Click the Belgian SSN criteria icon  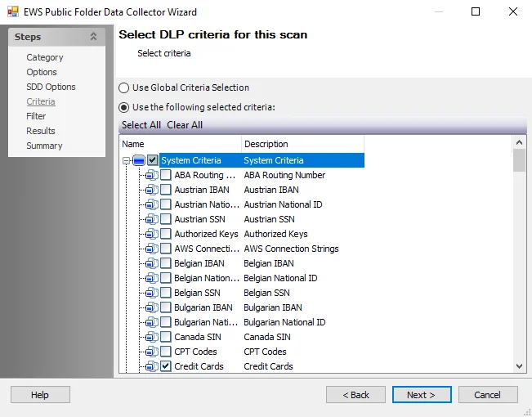(152, 293)
